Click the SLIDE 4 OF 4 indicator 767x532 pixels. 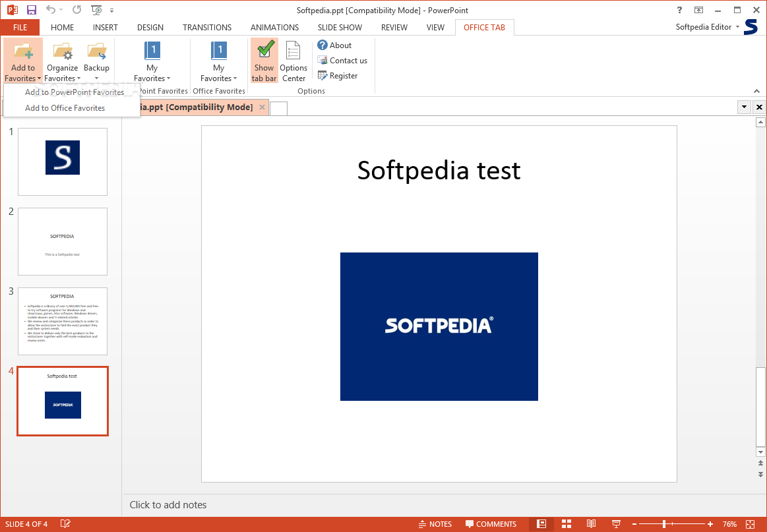pyautogui.click(x=26, y=524)
